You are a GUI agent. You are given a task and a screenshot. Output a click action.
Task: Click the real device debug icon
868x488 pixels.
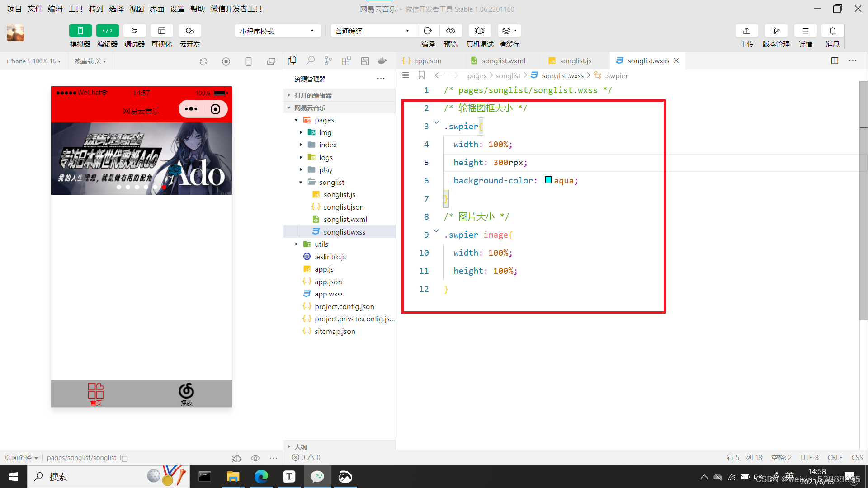click(x=480, y=31)
